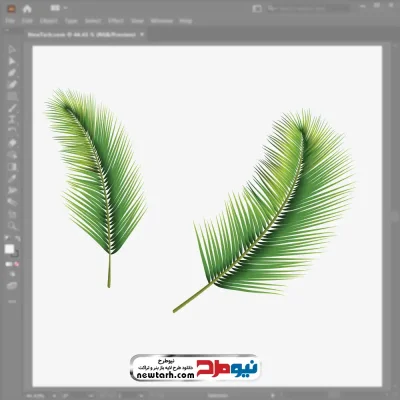Select the Direct Selection tool

12,61
